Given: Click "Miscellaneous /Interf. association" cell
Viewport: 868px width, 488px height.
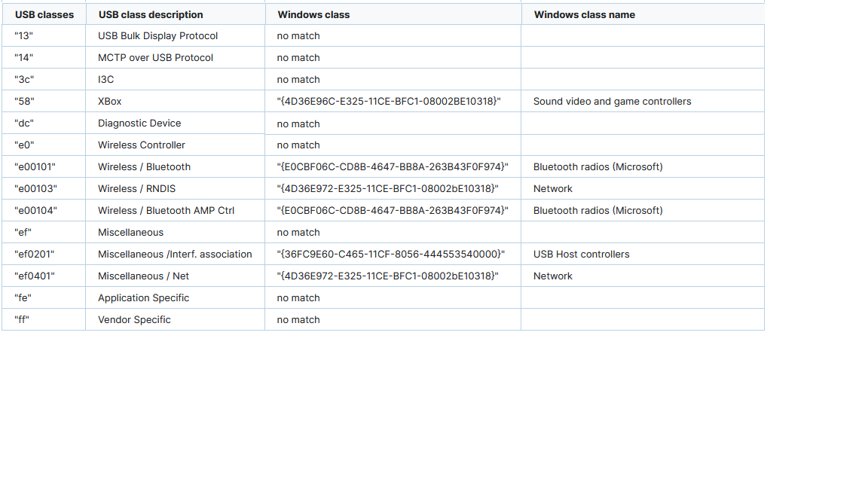Looking at the screenshot, I should [x=175, y=255].
